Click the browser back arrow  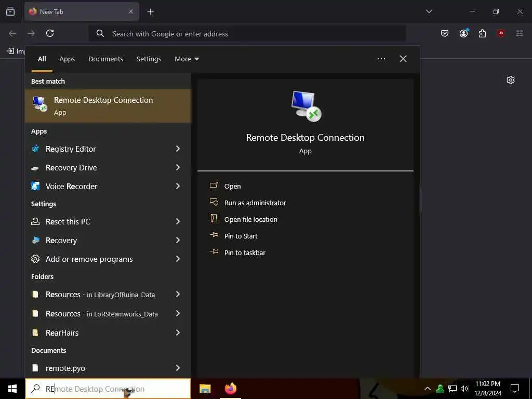(x=12, y=33)
